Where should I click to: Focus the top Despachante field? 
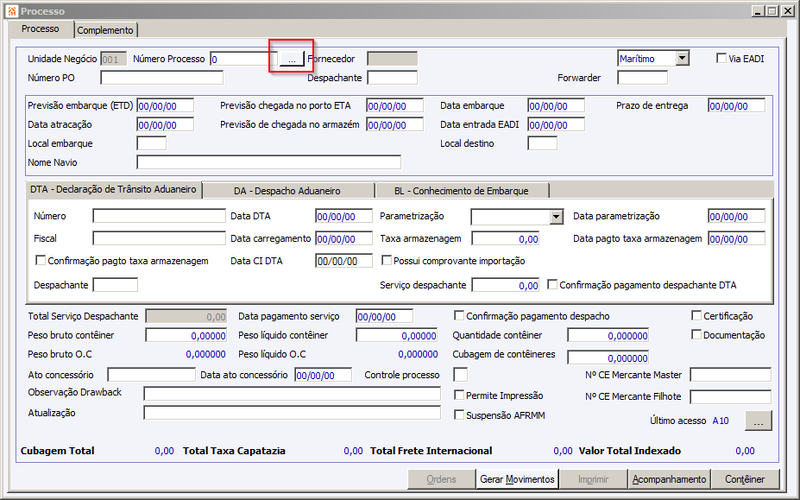point(392,78)
